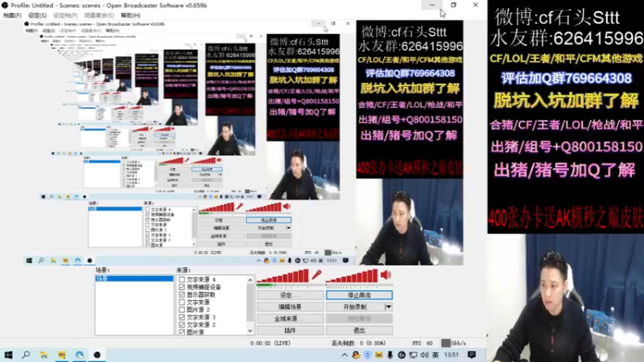Open Windows Start menu

(x=8, y=355)
